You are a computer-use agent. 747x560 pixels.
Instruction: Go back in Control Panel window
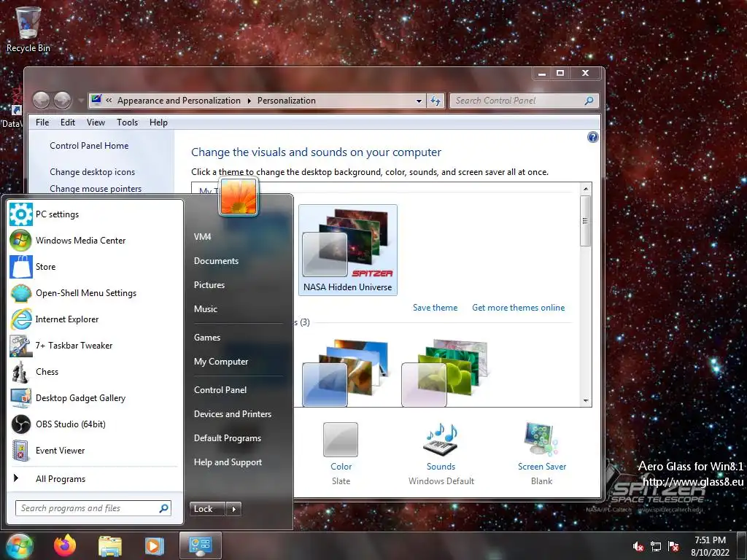(x=41, y=101)
